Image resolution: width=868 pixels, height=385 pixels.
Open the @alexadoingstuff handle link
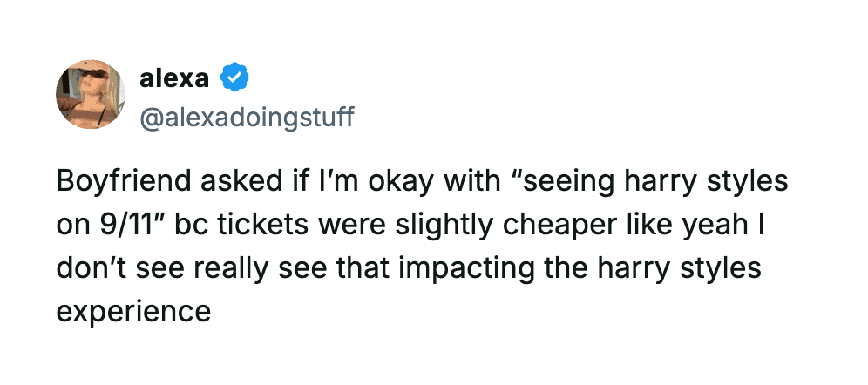(247, 116)
